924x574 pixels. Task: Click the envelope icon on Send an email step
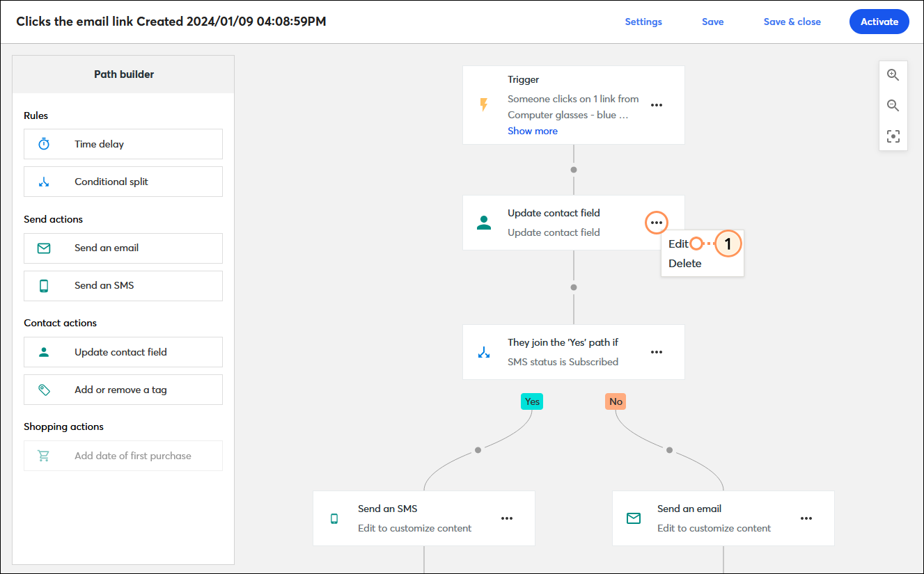(634, 518)
